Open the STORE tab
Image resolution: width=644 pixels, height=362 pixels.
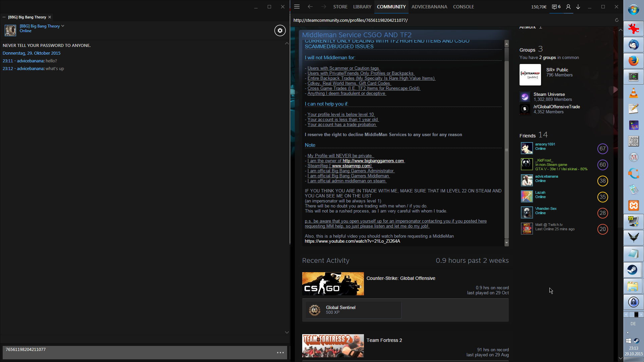tap(340, 7)
